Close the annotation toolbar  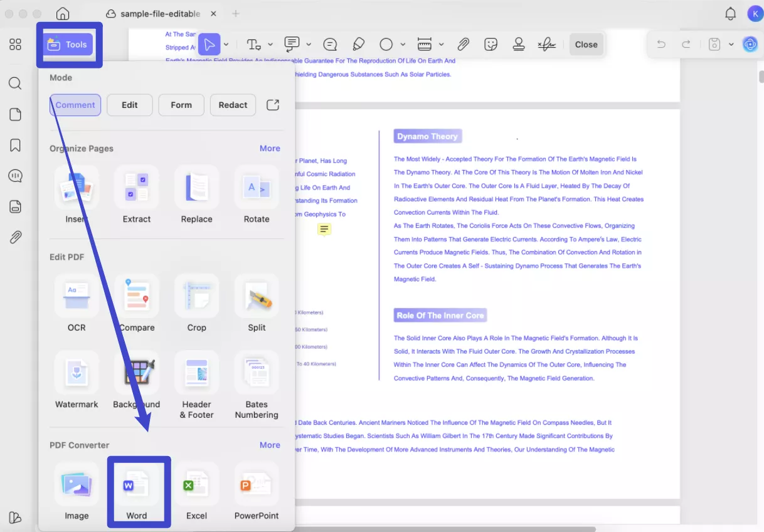(x=586, y=44)
